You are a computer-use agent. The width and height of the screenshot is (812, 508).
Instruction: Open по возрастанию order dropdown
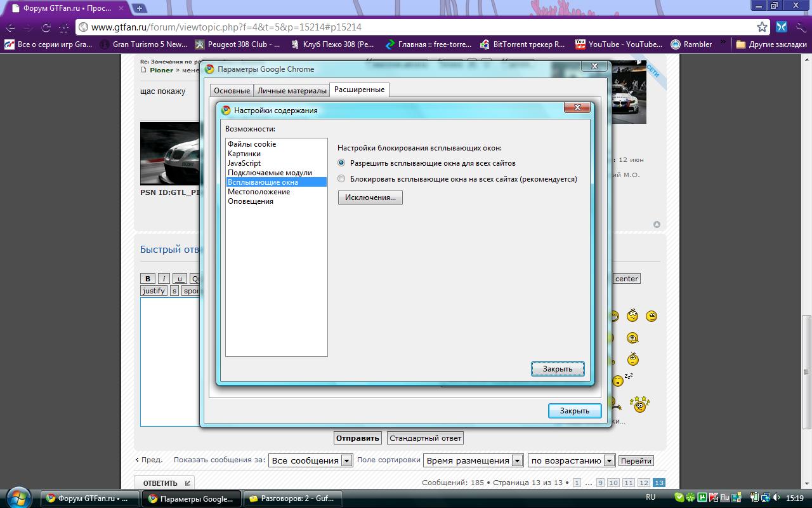(572, 460)
